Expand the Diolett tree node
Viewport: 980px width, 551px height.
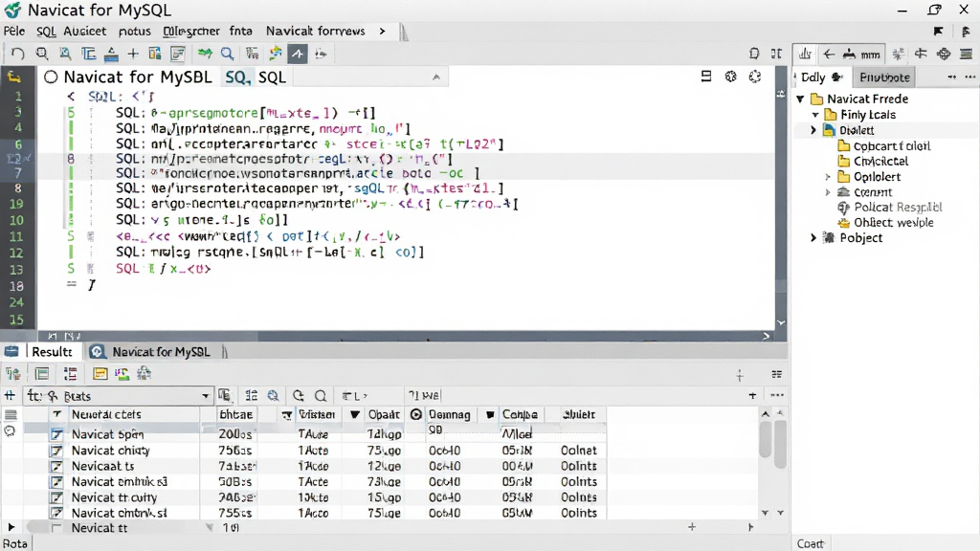pos(813,130)
